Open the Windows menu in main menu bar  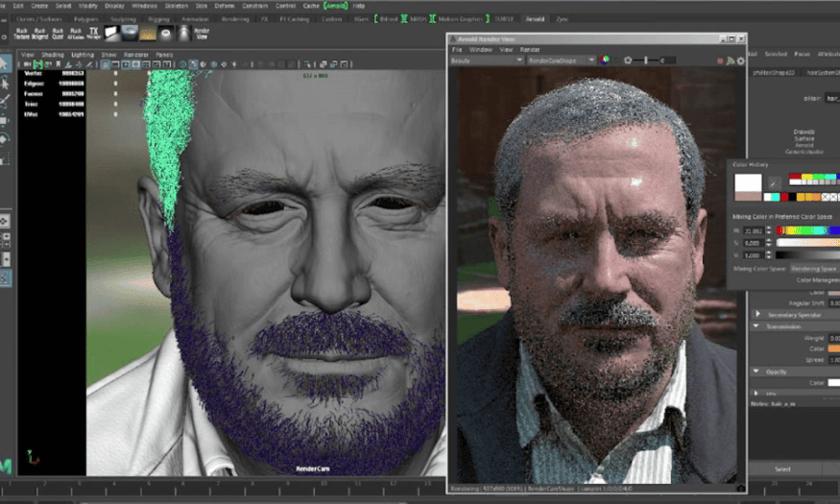144,6
